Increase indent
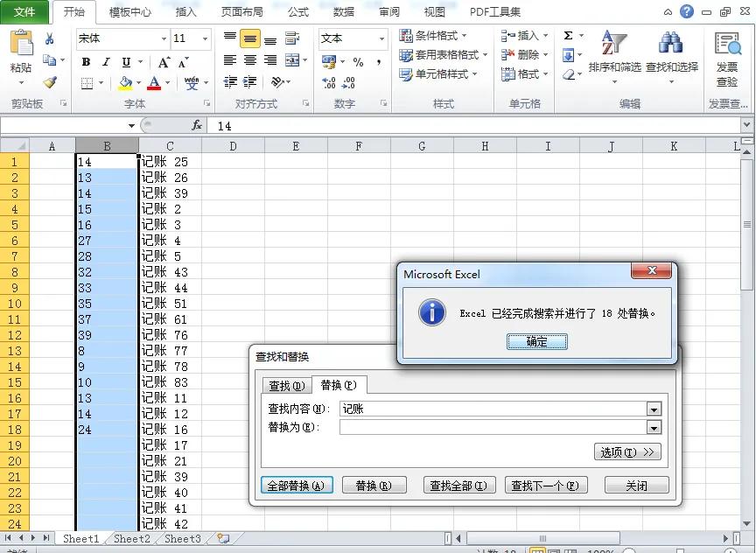 coord(249,82)
